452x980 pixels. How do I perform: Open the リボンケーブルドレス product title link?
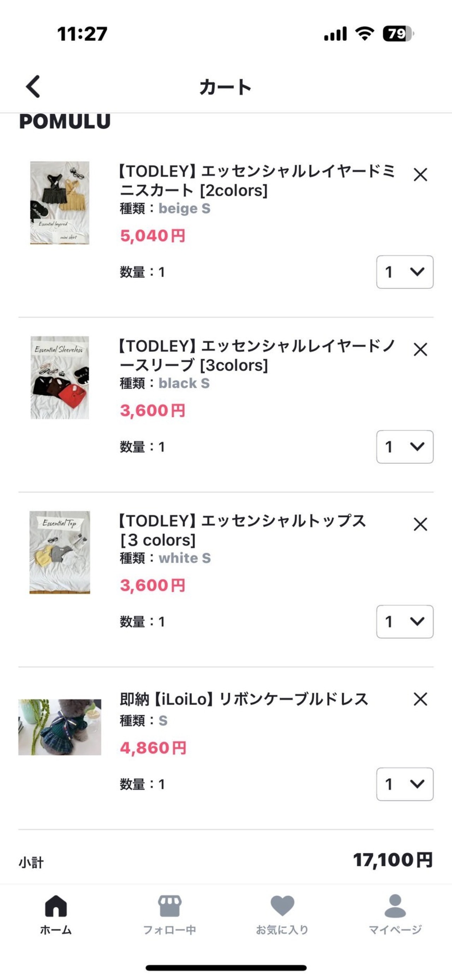coord(244,699)
